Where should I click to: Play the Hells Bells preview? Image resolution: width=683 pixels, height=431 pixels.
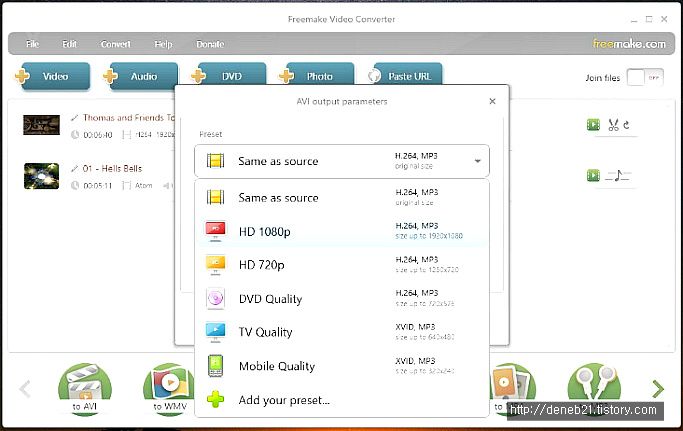tap(593, 175)
